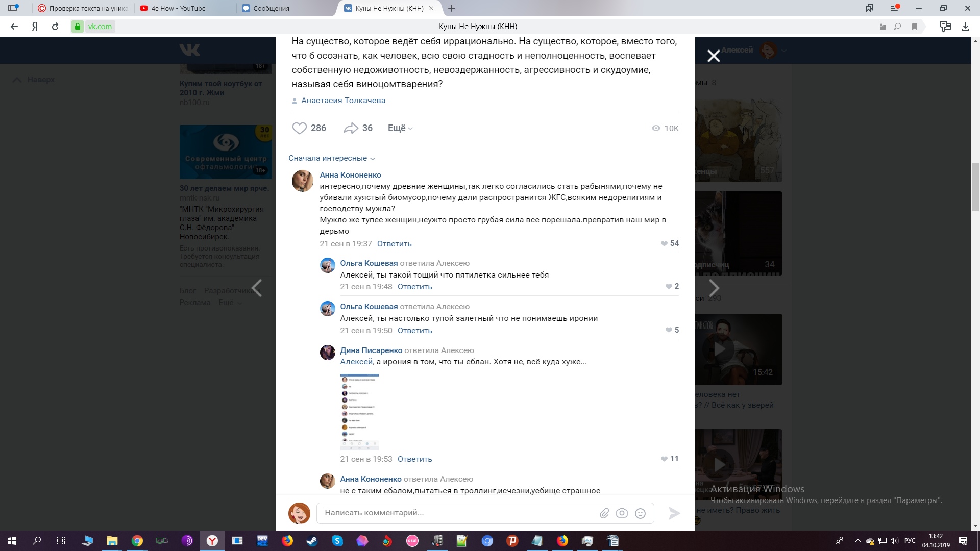The height and width of the screenshot is (551, 980).
Task: Go to next post with right arrow
Action: (x=714, y=288)
